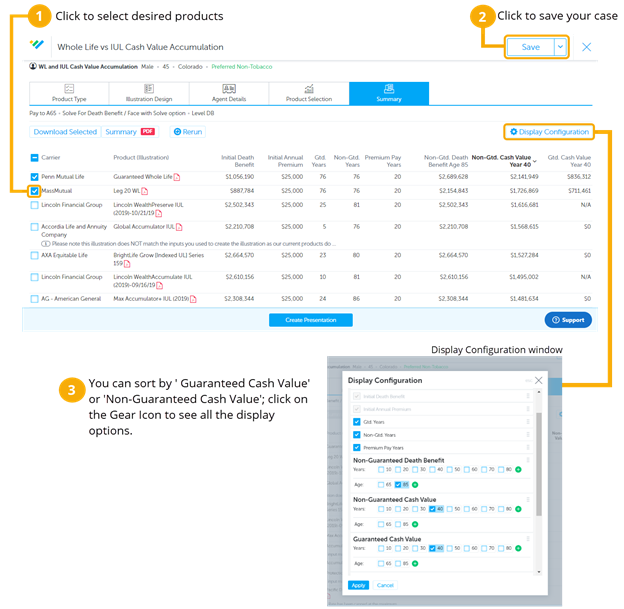Add custom year to Non-Guaranteed Cash Value Years

coord(518,509)
